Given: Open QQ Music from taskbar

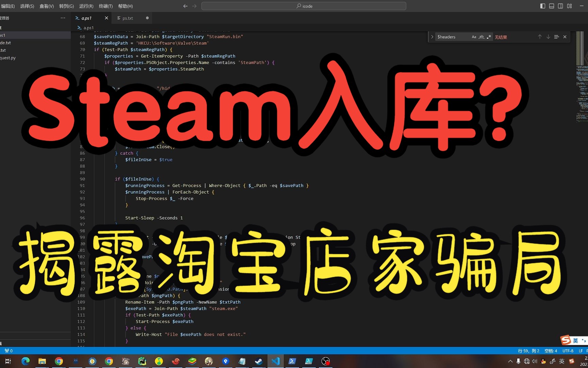Looking at the screenshot, I should [x=159, y=361].
